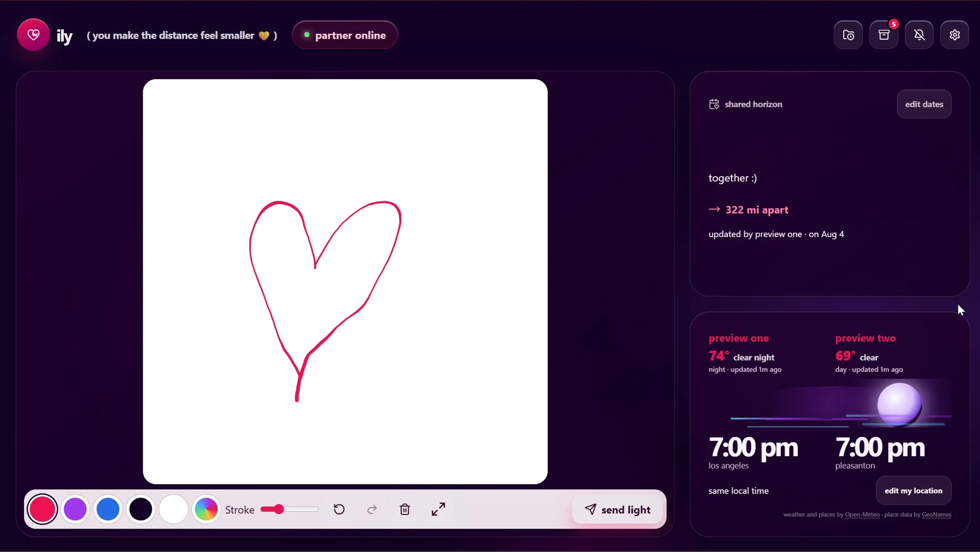Image resolution: width=980 pixels, height=552 pixels.
Task: Click the preview two name
Action: (866, 338)
